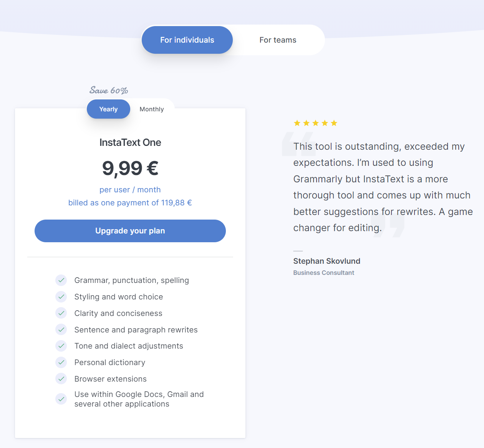Click the 9,99 € price text
This screenshot has width=484, height=448.
(x=130, y=168)
